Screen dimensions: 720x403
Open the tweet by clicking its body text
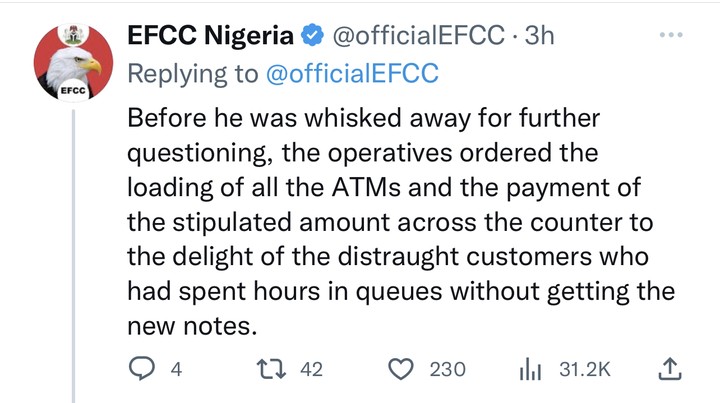click(400, 217)
